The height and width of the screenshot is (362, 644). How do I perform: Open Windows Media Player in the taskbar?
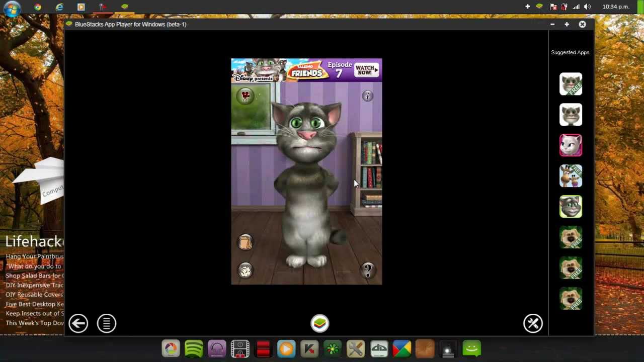click(x=81, y=7)
